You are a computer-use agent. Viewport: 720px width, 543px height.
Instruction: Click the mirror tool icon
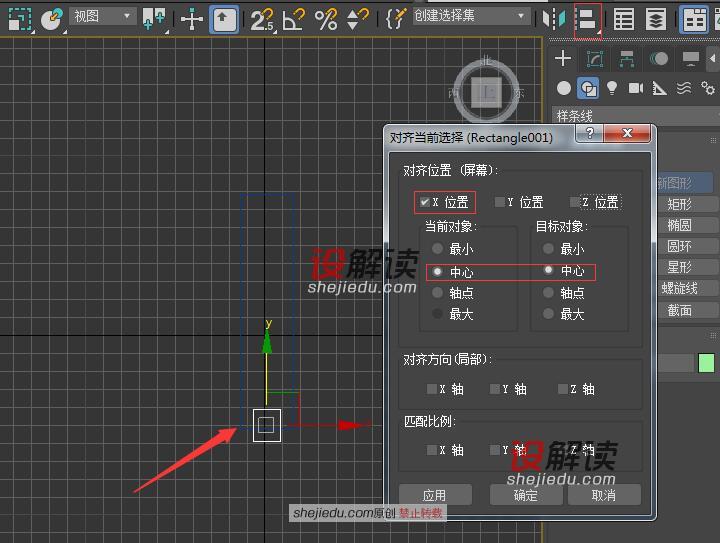pyautogui.click(x=553, y=19)
